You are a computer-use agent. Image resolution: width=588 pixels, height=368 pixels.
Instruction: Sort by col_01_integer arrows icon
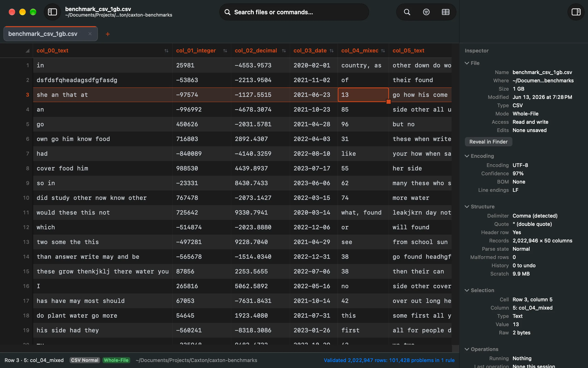click(225, 51)
